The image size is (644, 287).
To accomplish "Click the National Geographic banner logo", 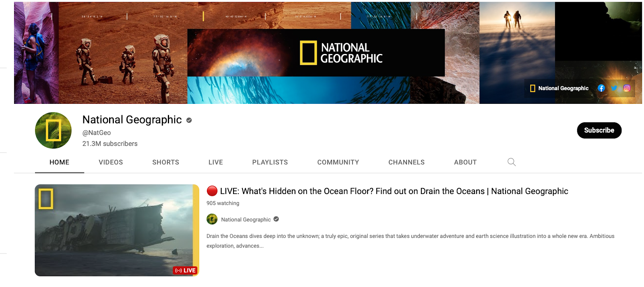I will point(341,53).
